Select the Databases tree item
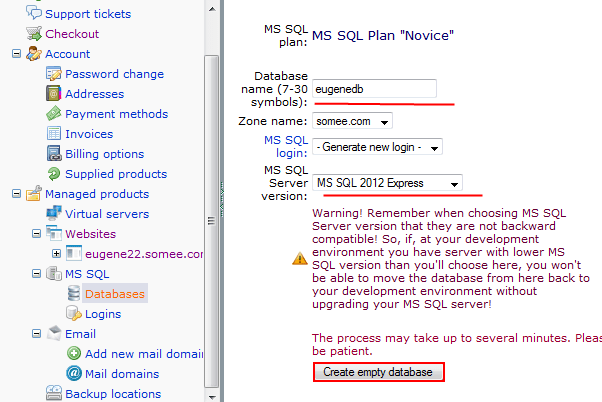Image resolution: width=602 pixels, height=402 pixels. point(115,294)
